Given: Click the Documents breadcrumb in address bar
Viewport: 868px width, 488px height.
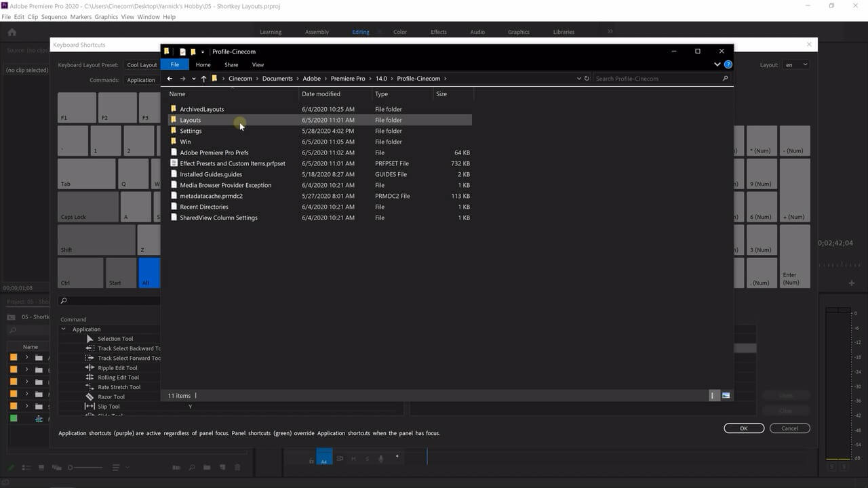Looking at the screenshot, I should coord(277,79).
